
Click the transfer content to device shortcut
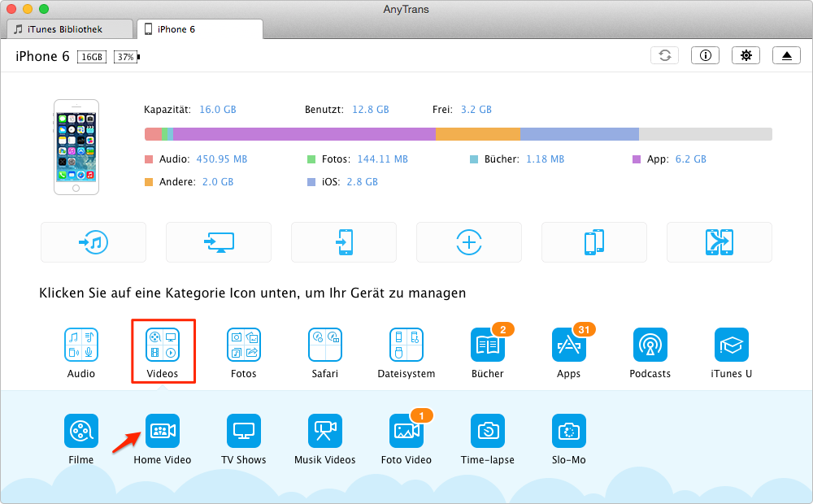(344, 242)
